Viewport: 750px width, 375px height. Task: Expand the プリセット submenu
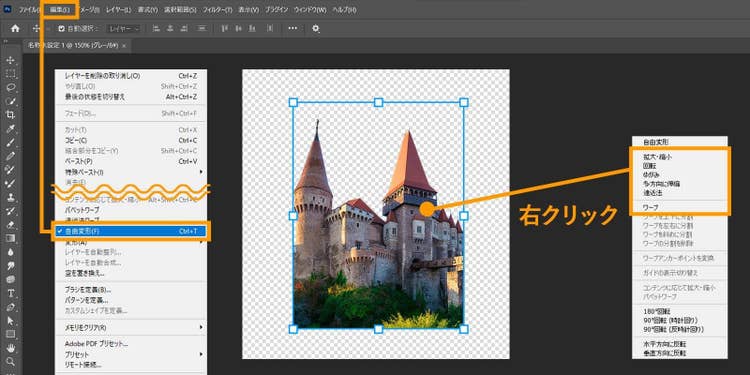130,354
